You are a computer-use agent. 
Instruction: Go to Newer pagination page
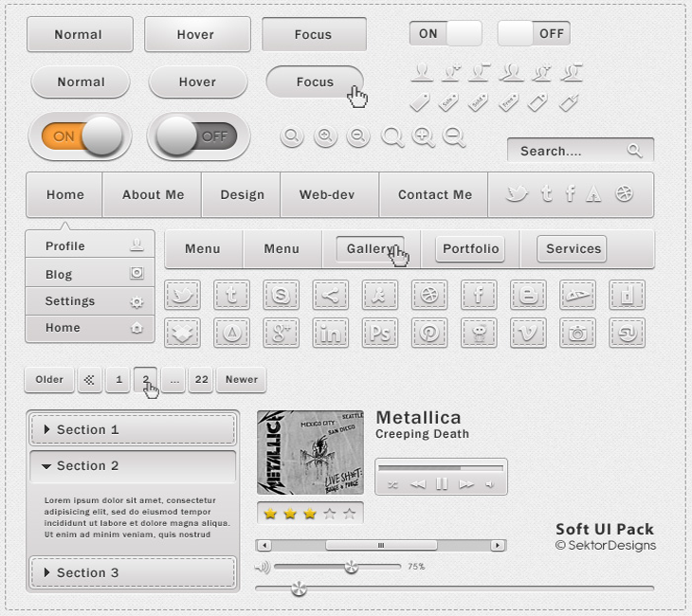click(x=242, y=379)
